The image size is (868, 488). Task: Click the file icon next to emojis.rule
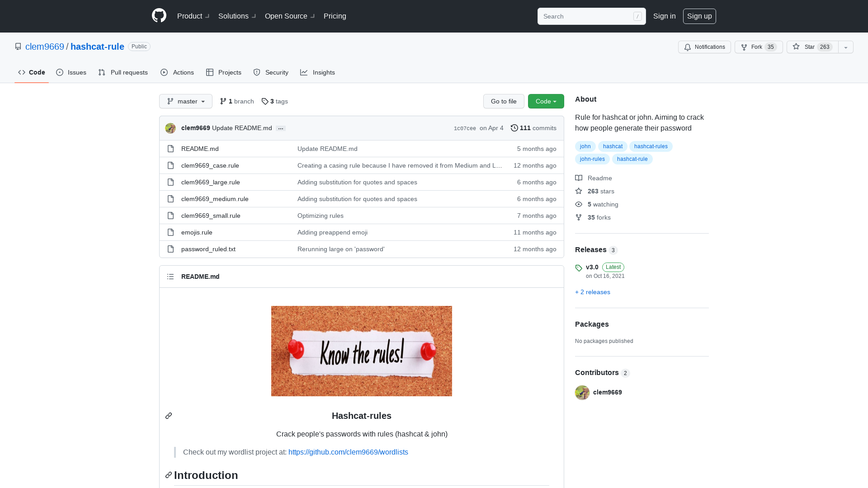(x=170, y=232)
